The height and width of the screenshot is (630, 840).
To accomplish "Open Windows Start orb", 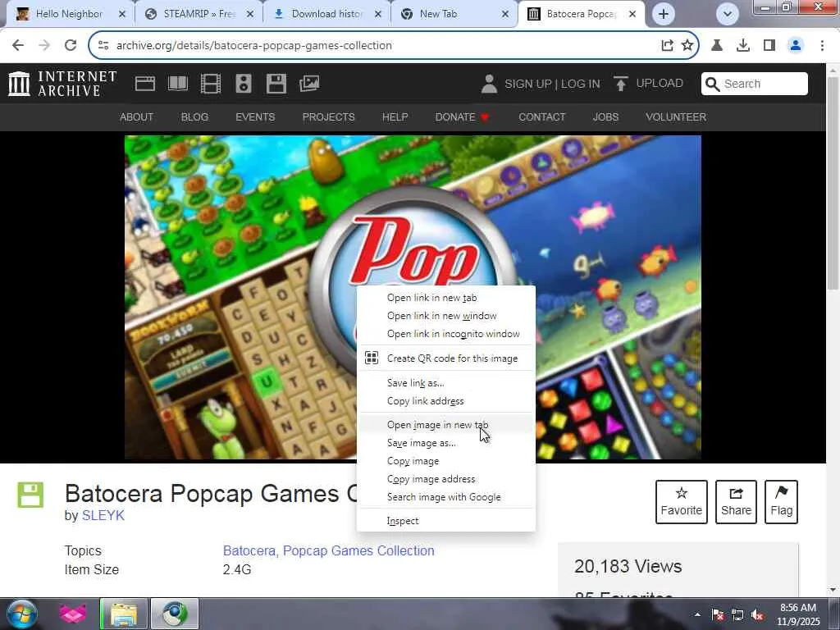I will (x=21, y=614).
